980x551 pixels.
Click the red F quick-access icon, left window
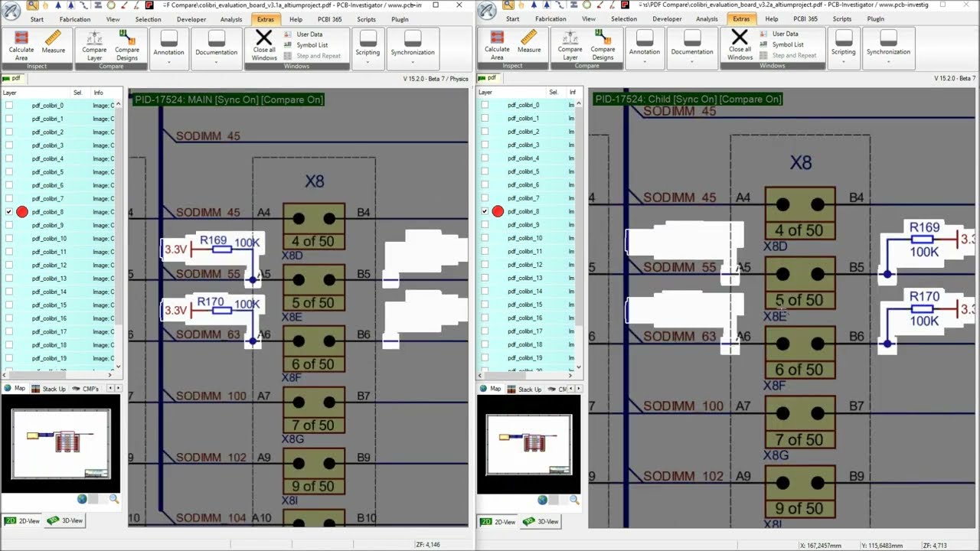pos(150,5)
